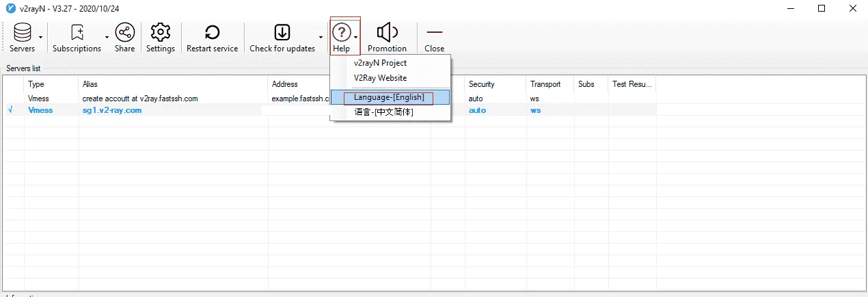Expand the Check for updates dropdown arrow
868x297 pixels.
point(321,37)
